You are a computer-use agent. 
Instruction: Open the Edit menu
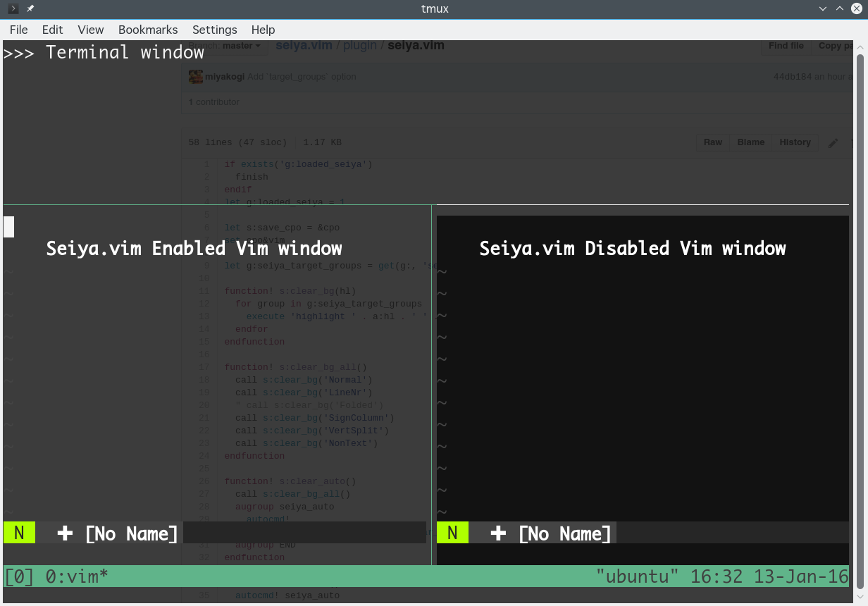[x=52, y=30]
